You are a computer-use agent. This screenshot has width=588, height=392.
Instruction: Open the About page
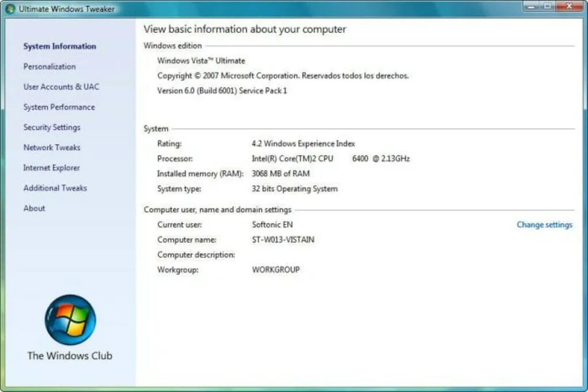(34, 208)
